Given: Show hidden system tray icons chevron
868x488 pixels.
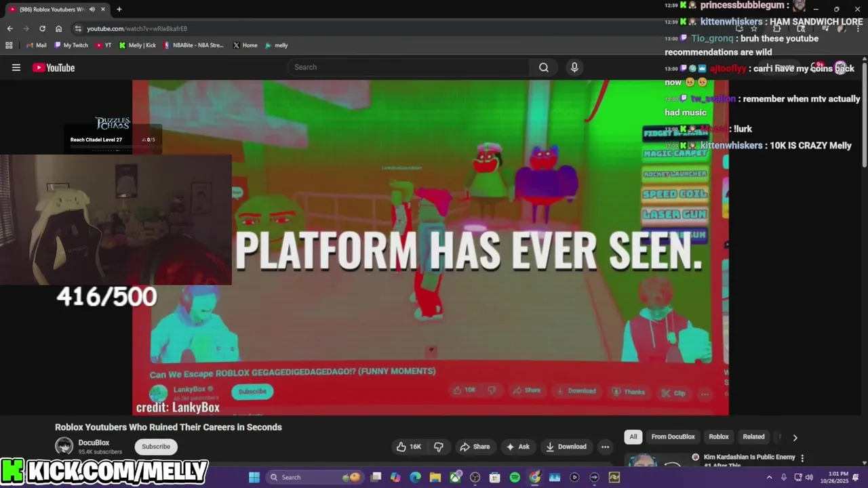Looking at the screenshot, I should (x=769, y=477).
